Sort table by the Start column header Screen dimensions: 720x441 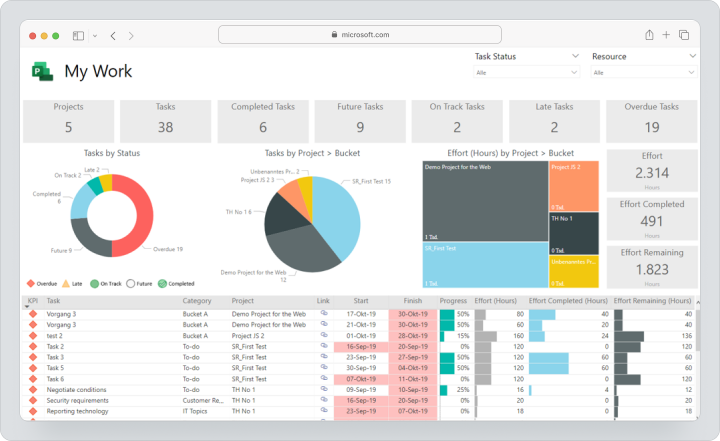click(x=361, y=300)
